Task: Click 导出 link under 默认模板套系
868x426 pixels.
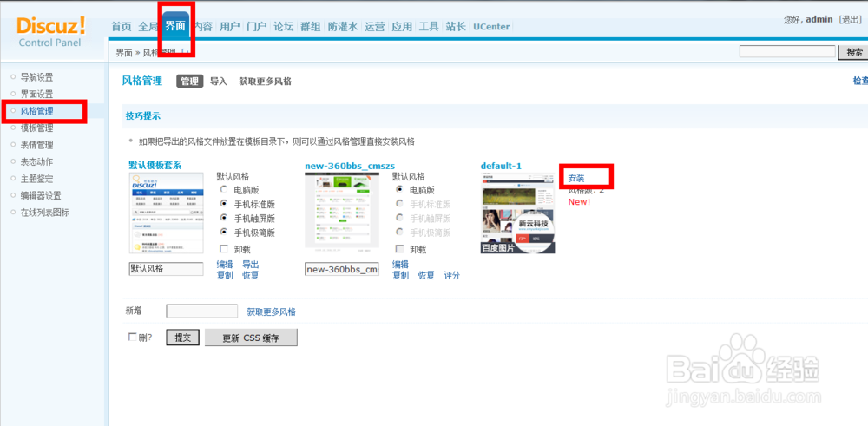Action: click(x=250, y=265)
